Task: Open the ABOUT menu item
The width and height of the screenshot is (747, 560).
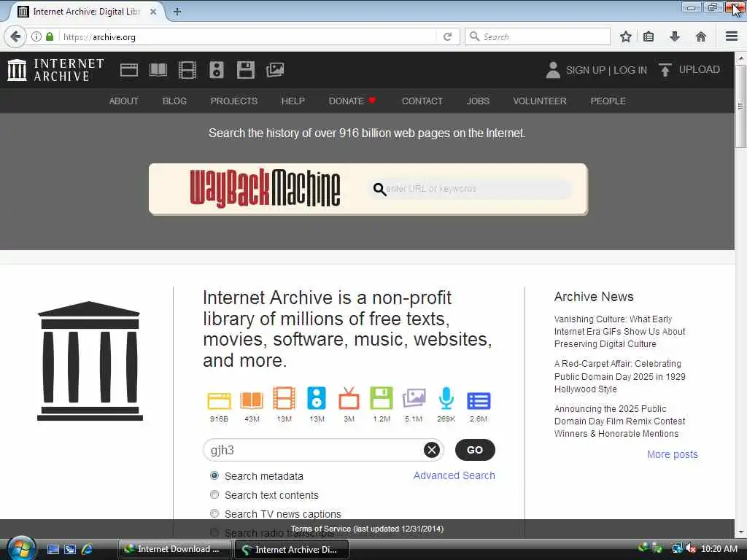Action: pos(124,101)
